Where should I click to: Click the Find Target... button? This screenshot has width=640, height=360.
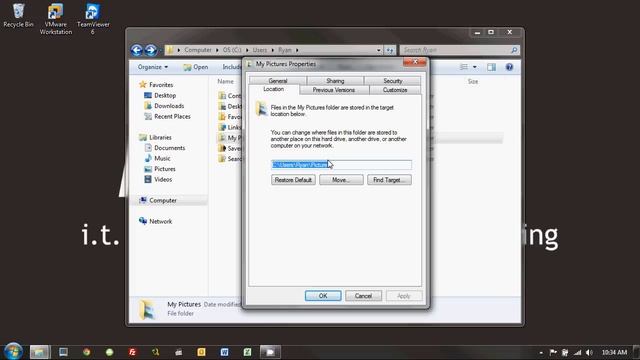389,180
